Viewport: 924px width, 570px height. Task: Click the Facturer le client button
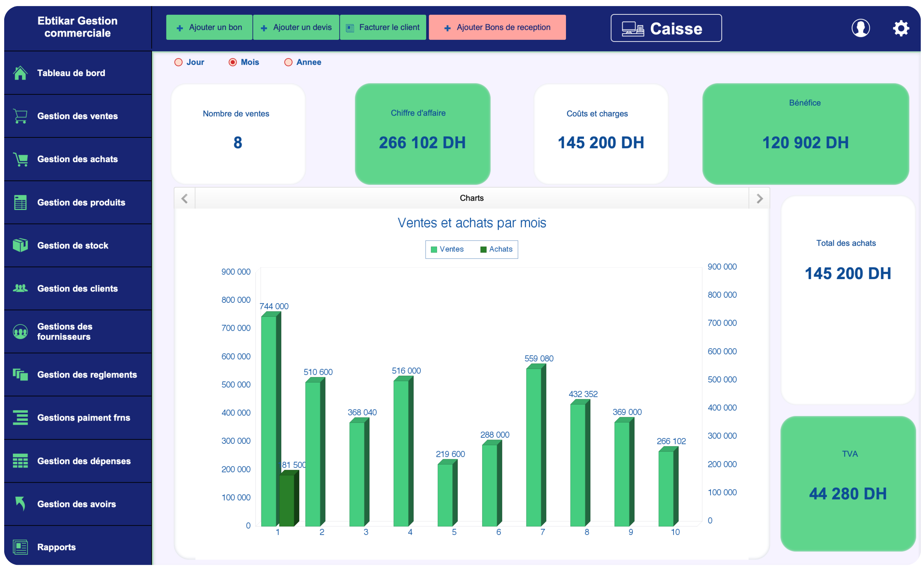tap(382, 27)
